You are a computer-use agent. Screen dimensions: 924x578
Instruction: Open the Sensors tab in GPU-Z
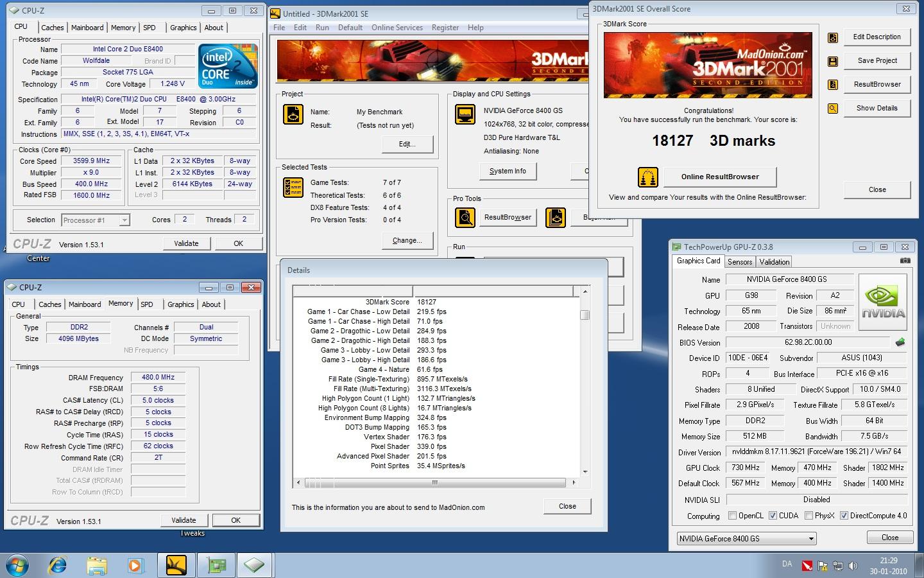pyautogui.click(x=740, y=262)
